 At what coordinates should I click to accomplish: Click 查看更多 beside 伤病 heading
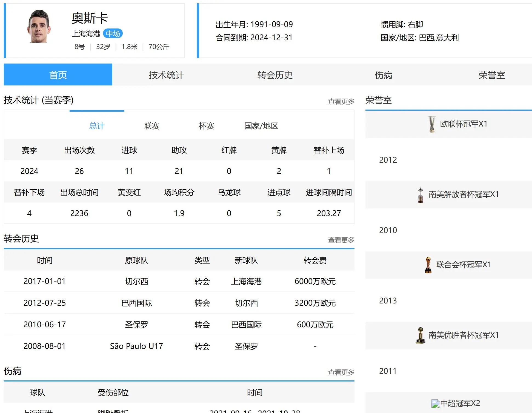point(341,372)
